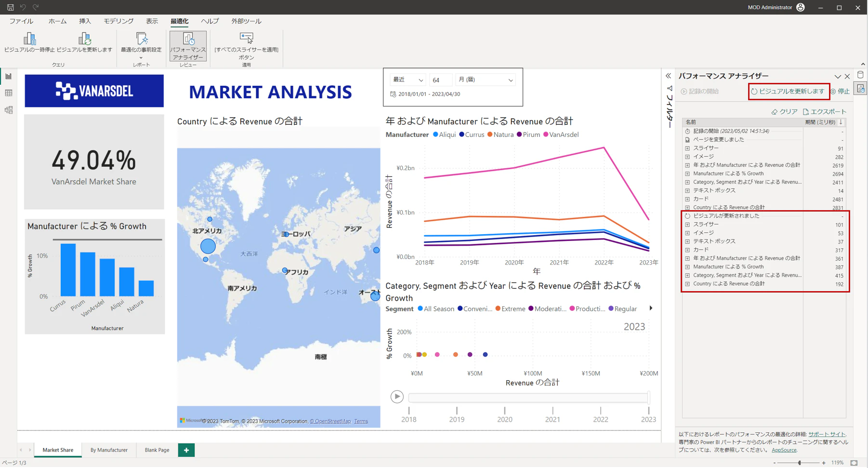Close the パフォーマンス アナライザー pane
The image size is (868, 468).
pyautogui.click(x=847, y=76)
